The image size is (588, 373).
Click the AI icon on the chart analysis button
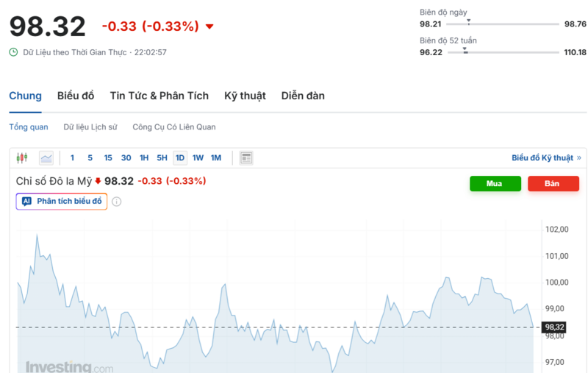coord(27,202)
